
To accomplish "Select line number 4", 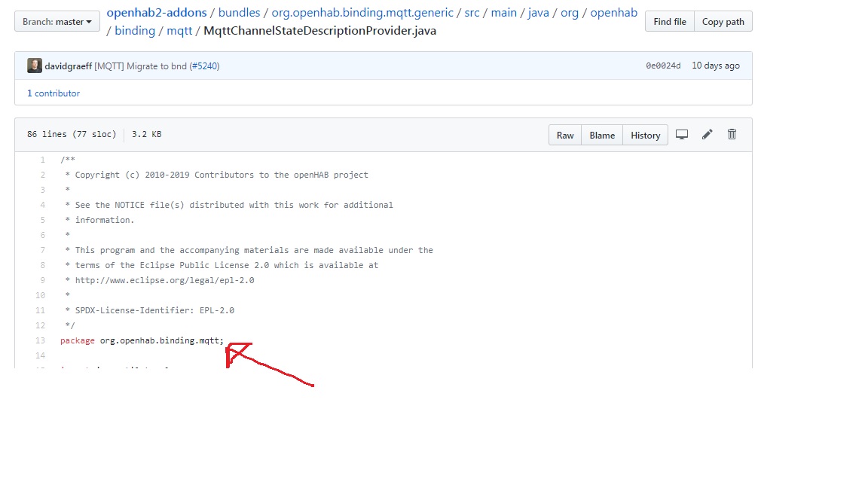I will (x=43, y=205).
